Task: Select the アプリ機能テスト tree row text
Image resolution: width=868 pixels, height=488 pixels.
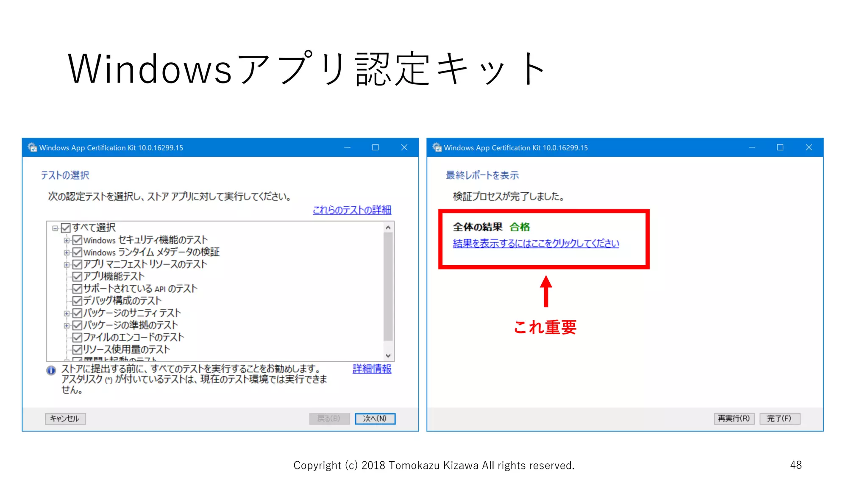Action: 114,277
